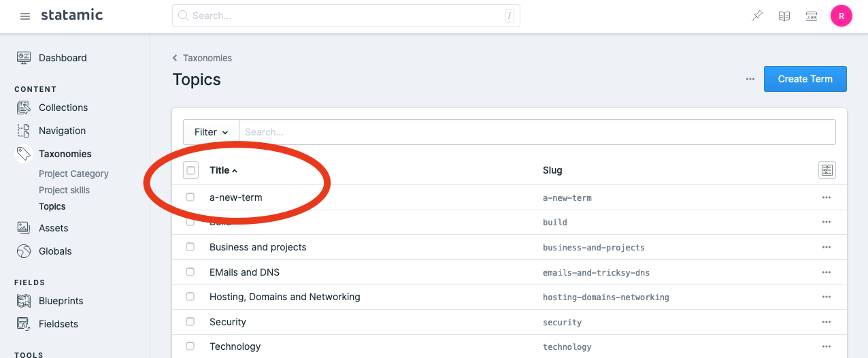Open the a-new-term term
This screenshot has height=358, width=868.
coord(235,197)
